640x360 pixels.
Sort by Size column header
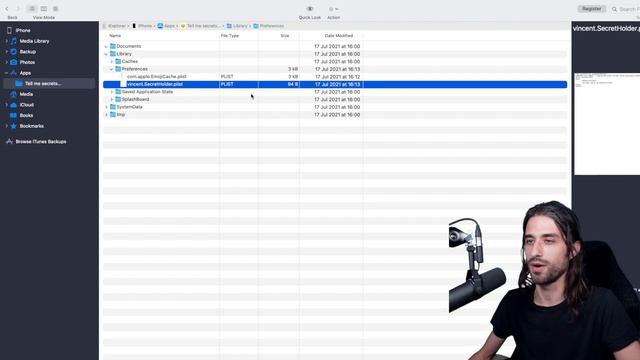[285, 36]
